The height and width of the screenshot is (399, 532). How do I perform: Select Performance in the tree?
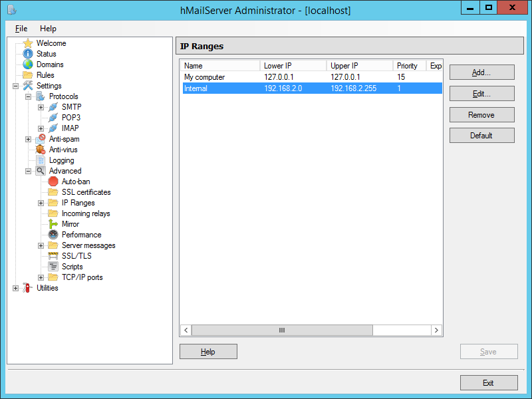[81, 235]
